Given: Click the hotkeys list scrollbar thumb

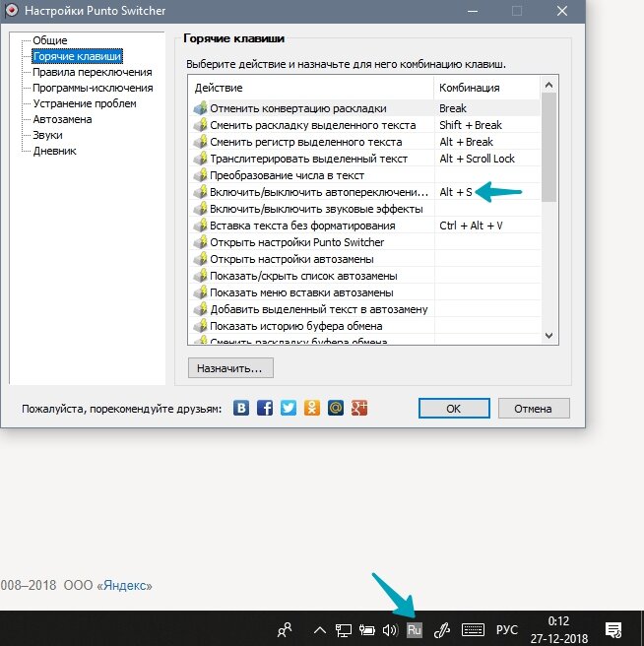Looking at the screenshot, I should click(x=548, y=147).
